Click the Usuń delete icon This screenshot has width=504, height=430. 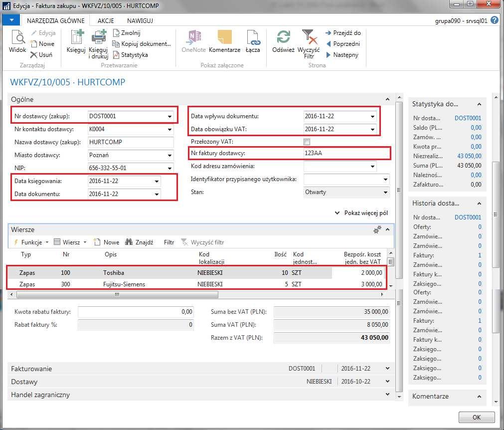[33, 55]
